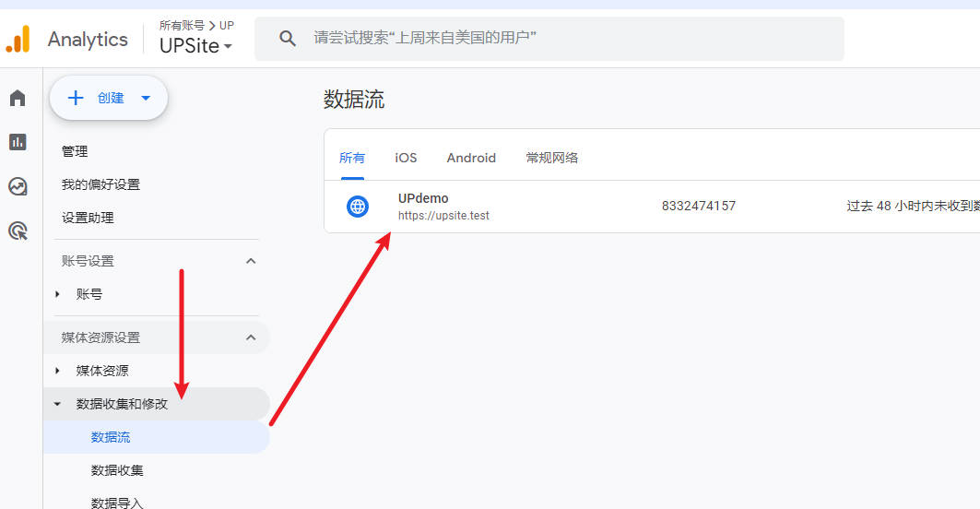Click the 媒体资源 label in the sidebar
Viewport: 980px width, 509px height.
coord(102,371)
